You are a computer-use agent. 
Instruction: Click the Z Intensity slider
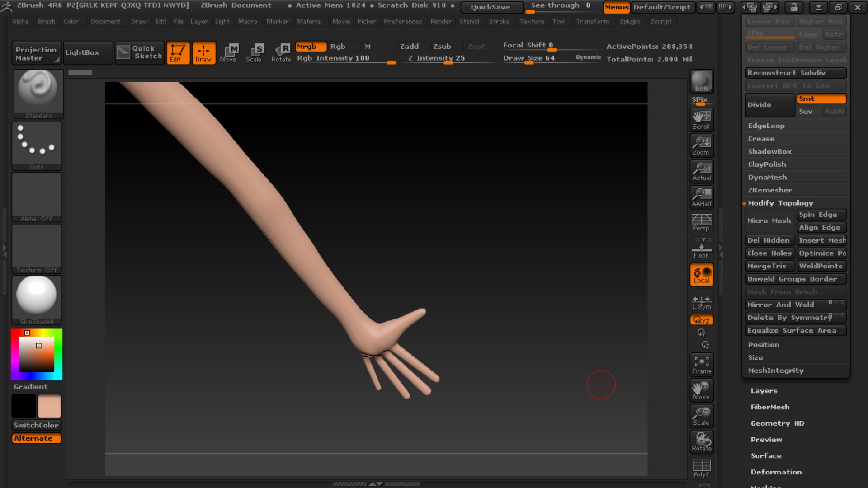click(448, 58)
